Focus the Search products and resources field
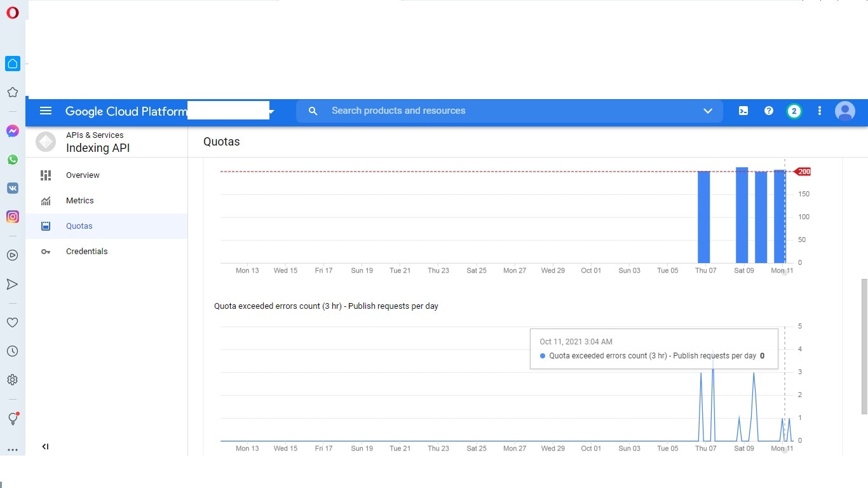The height and width of the screenshot is (488, 868). click(509, 111)
